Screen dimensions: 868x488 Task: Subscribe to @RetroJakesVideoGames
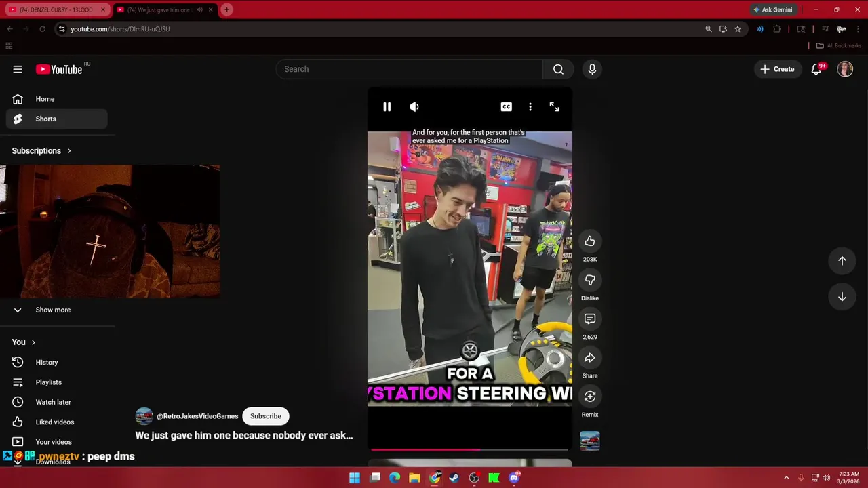tap(266, 416)
